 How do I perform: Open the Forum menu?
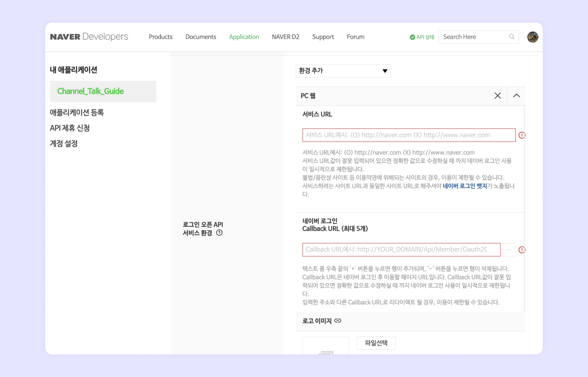[x=356, y=37]
